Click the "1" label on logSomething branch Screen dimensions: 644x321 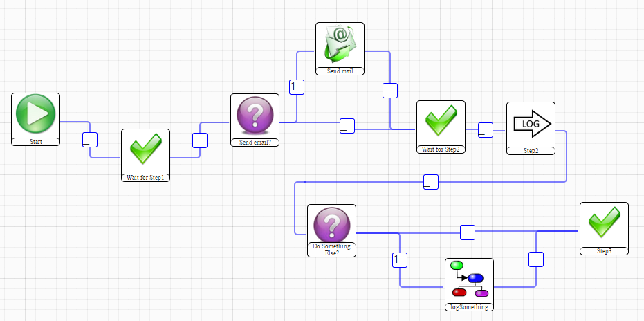[x=399, y=260]
